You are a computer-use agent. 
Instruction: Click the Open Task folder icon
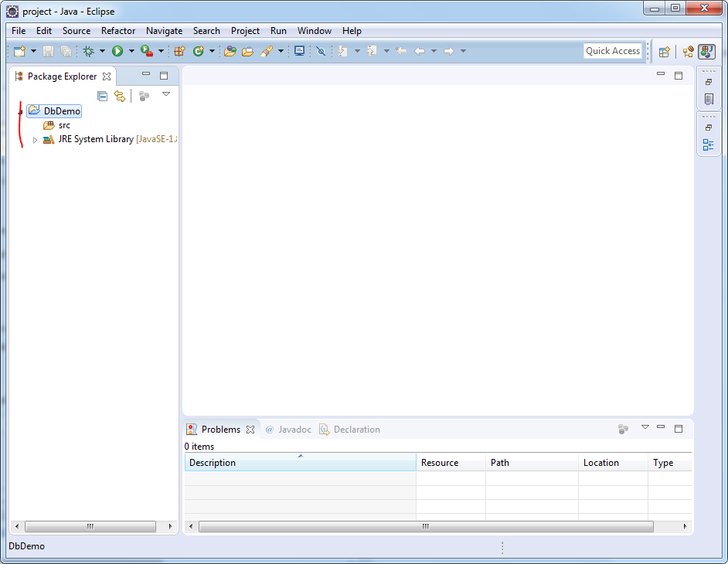tap(247, 51)
